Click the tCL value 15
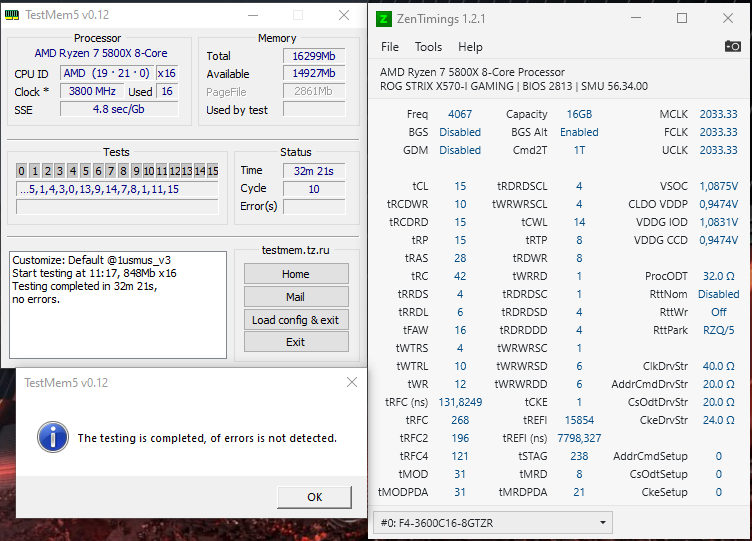The height and width of the screenshot is (541, 752). point(460,186)
